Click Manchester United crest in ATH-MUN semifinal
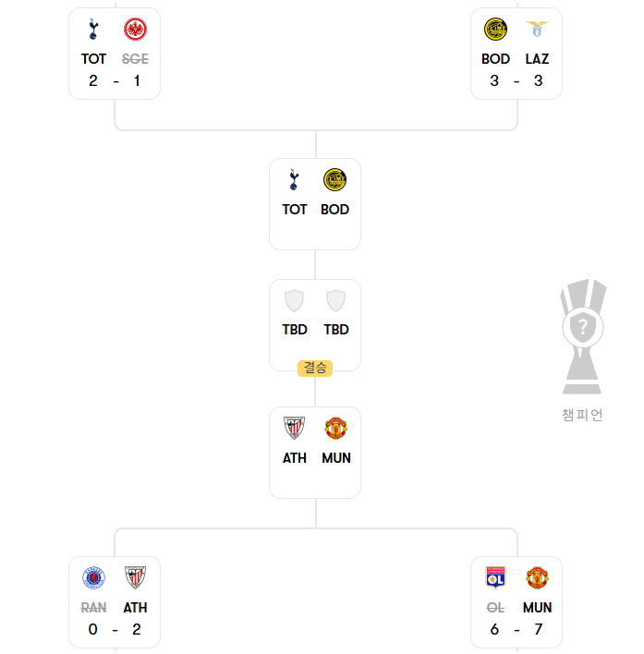Image resolution: width=644 pixels, height=654 pixels. (x=335, y=428)
